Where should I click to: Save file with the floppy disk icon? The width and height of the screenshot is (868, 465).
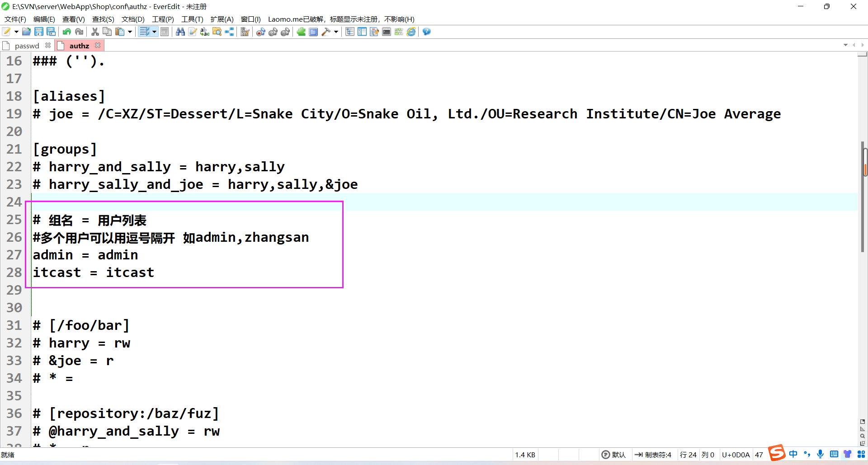point(39,32)
